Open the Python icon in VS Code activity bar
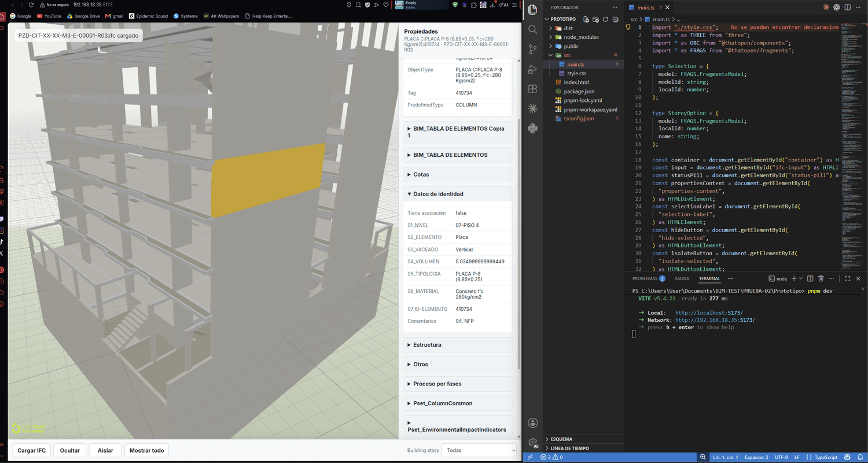This screenshot has height=463, width=868. 533,128
